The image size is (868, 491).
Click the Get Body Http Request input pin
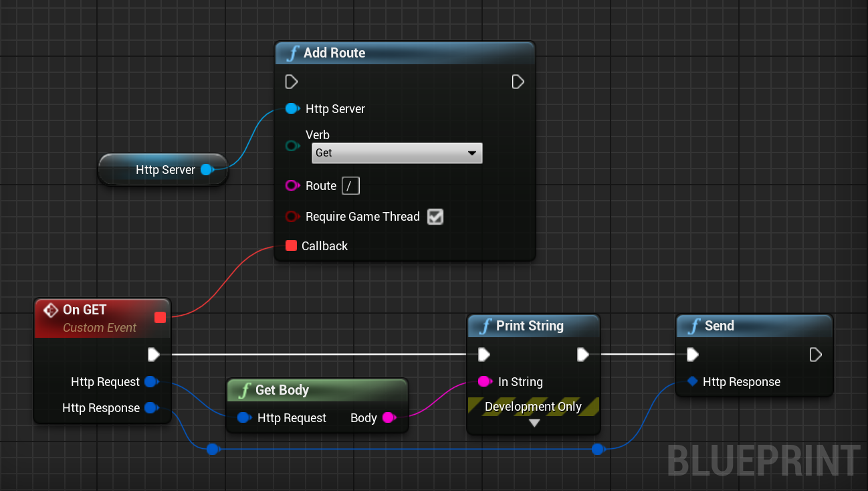coord(244,418)
